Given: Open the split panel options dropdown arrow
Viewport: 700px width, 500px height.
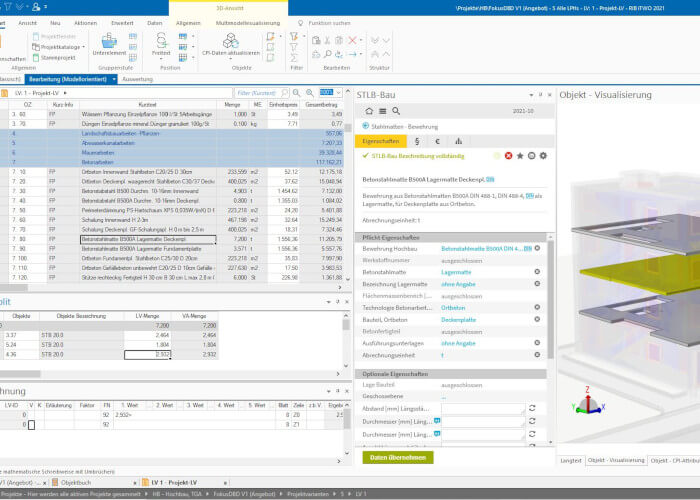Looking at the screenshot, I should point(329,302).
